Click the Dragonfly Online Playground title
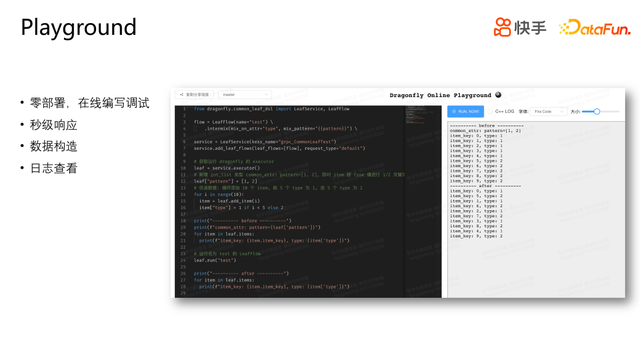The height and width of the screenshot is (360, 640). point(440,95)
